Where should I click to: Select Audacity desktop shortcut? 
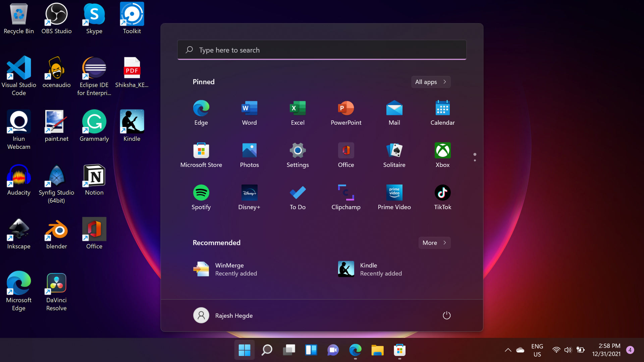[19, 180]
